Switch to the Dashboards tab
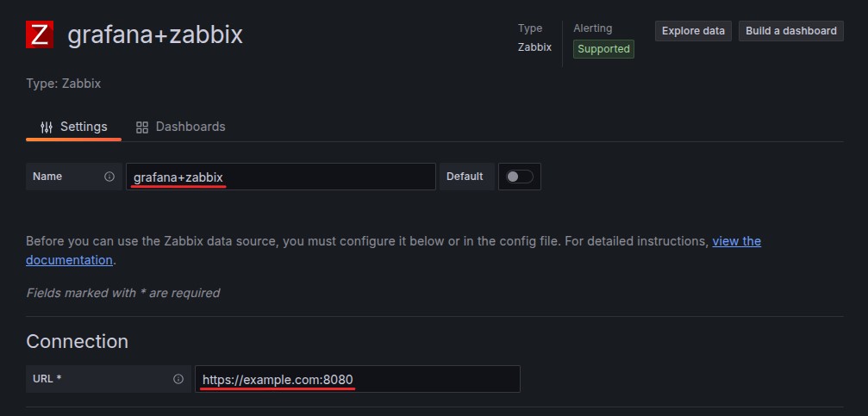This screenshot has height=416, width=868. click(x=181, y=127)
